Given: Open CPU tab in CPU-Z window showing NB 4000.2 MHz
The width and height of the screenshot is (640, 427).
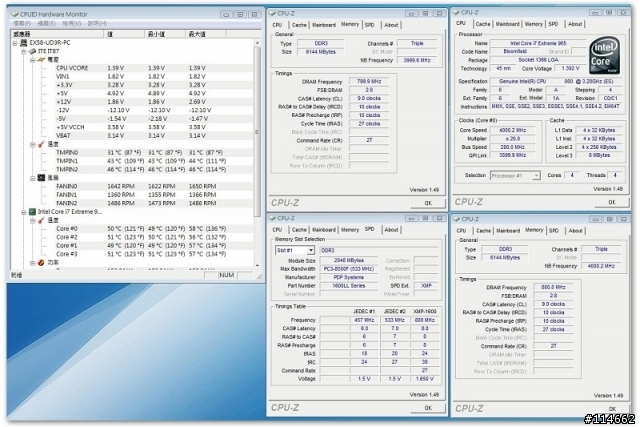Looking at the screenshot, I should click(x=461, y=231).
